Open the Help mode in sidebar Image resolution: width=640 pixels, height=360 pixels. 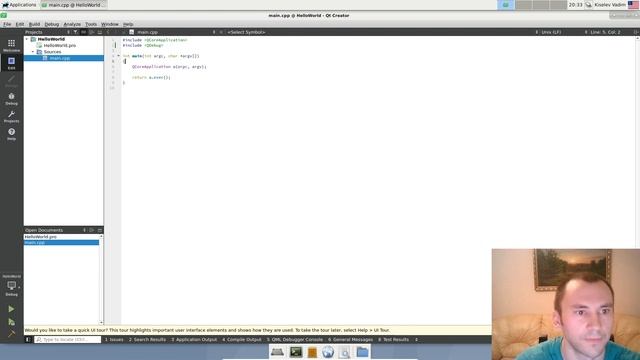(x=11, y=134)
